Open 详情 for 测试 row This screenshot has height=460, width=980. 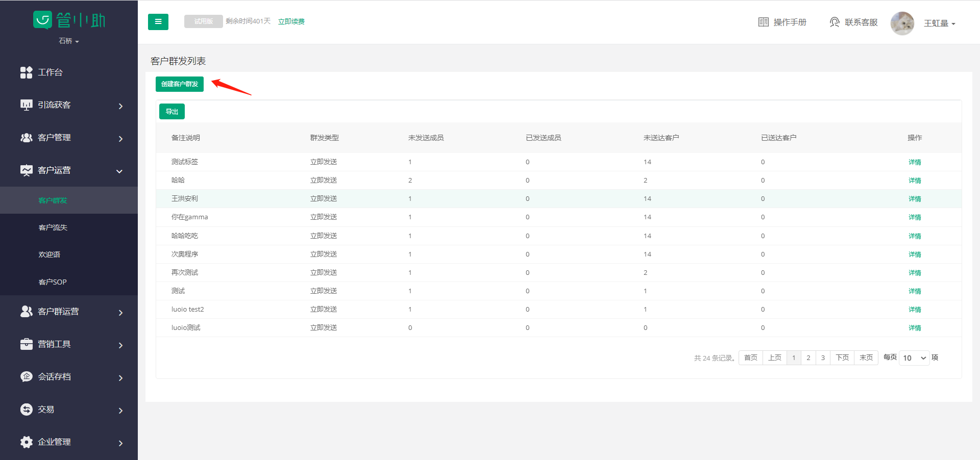(x=915, y=291)
